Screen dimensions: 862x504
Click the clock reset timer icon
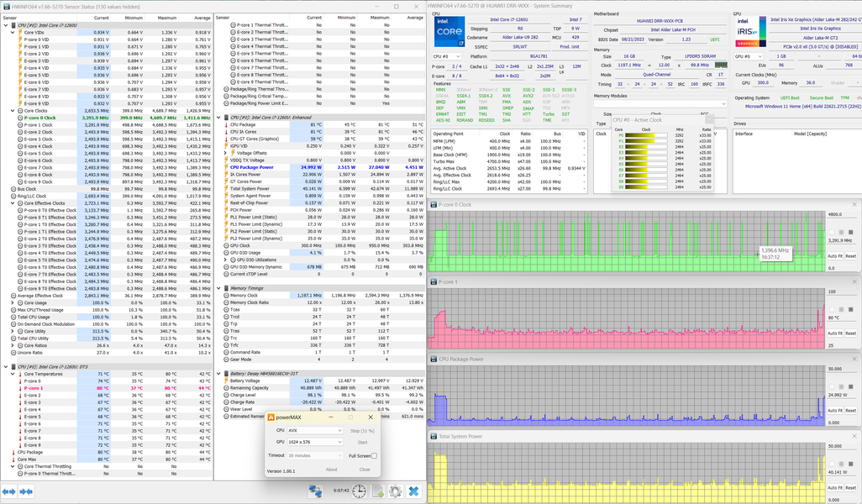click(359, 491)
